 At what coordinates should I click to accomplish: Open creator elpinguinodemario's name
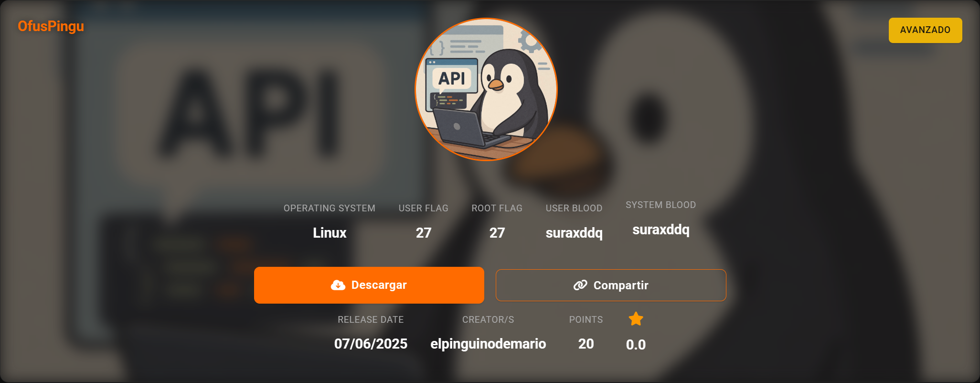(x=488, y=344)
